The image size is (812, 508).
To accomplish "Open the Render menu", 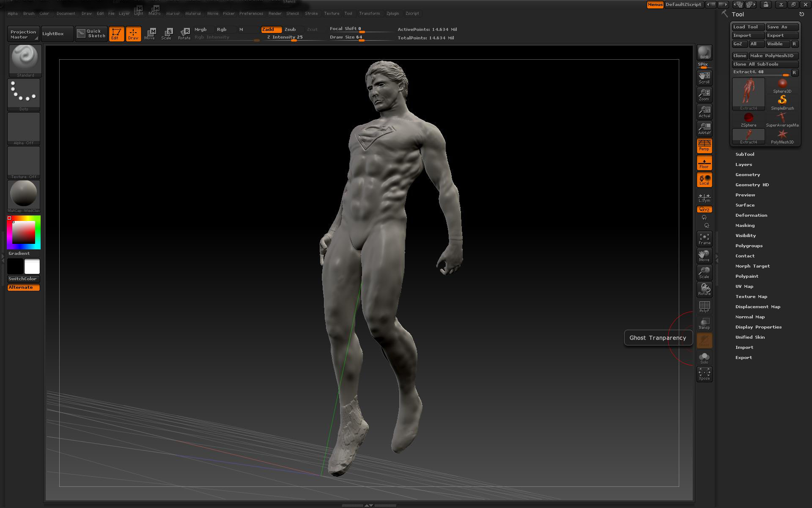I will pyautogui.click(x=275, y=14).
